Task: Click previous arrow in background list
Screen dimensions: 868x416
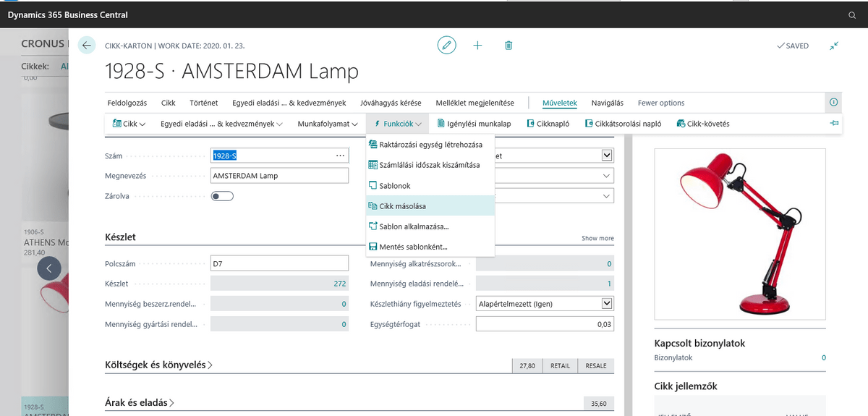Action: click(49, 268)
